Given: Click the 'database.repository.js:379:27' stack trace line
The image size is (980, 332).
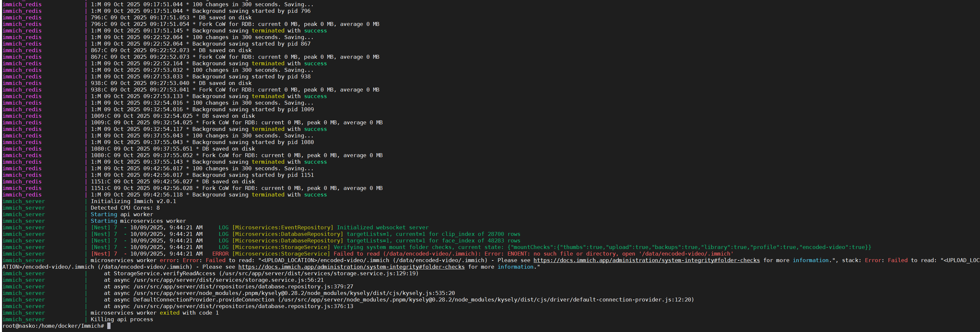Looking at the screenshot, I should [229, 287].
